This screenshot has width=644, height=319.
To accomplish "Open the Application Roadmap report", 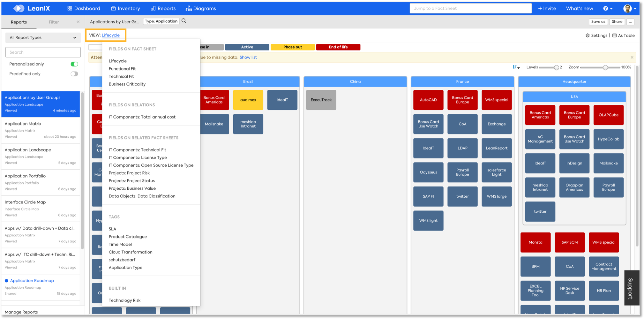I will [x=41, y=287].
